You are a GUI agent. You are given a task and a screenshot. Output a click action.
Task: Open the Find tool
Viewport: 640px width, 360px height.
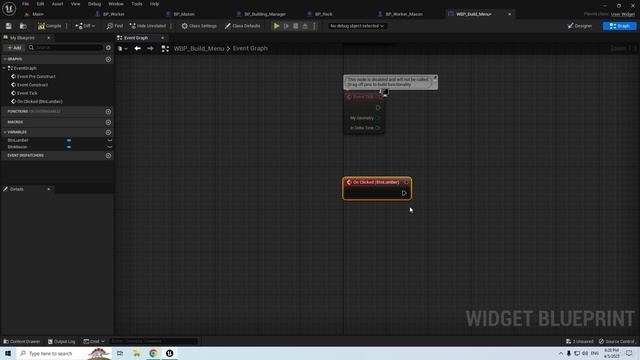pos(115,26)
